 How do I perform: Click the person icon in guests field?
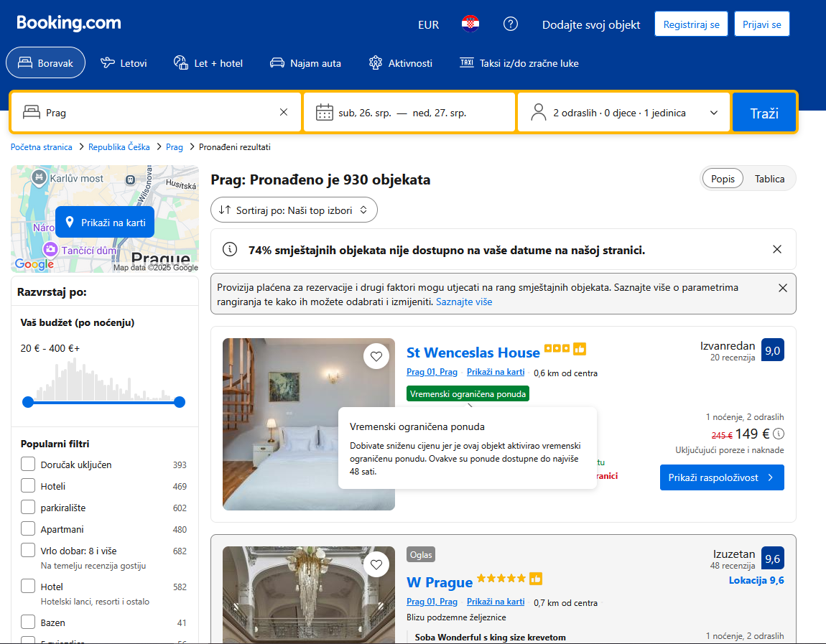pos(539,112)
